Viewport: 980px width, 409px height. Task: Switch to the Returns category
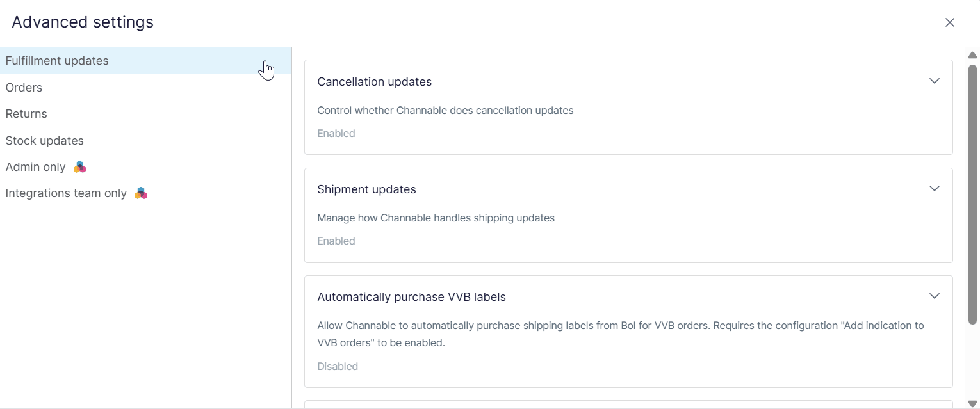(x=26, y=114)
